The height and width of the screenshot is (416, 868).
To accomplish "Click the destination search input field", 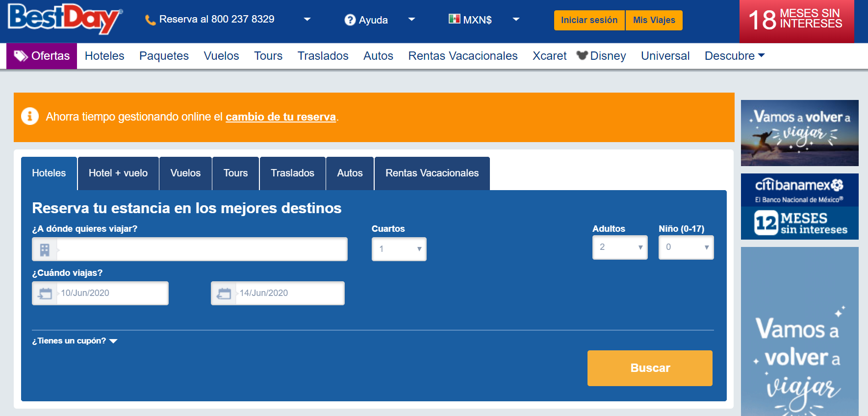I will [x=202, y=249].
